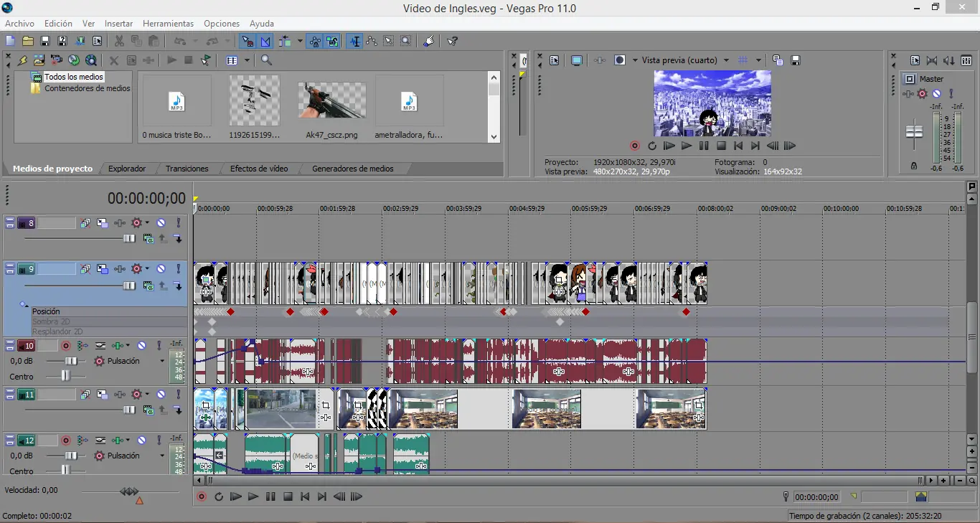980x523 pixels.
Task: Open the Pulsación automation dropdown on track 10
Action: 162,361
